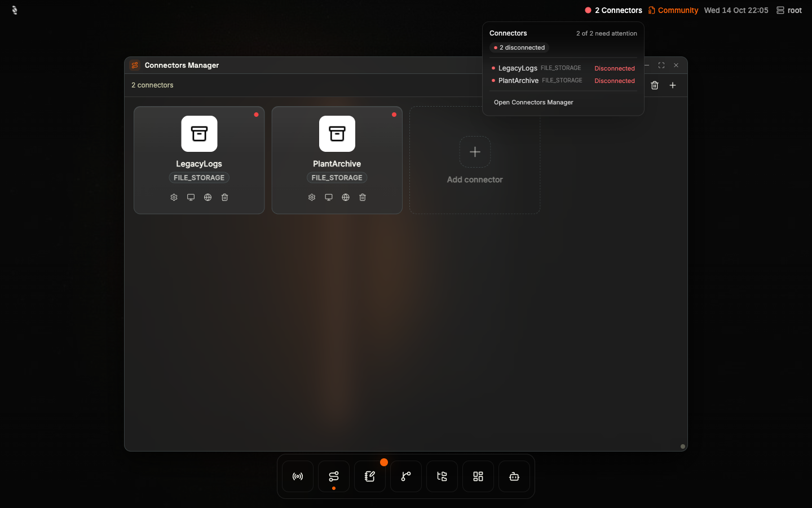
Task: Click globe icon on LegacyLogs card
Action: pyautogui.click(x=208, y=198)
